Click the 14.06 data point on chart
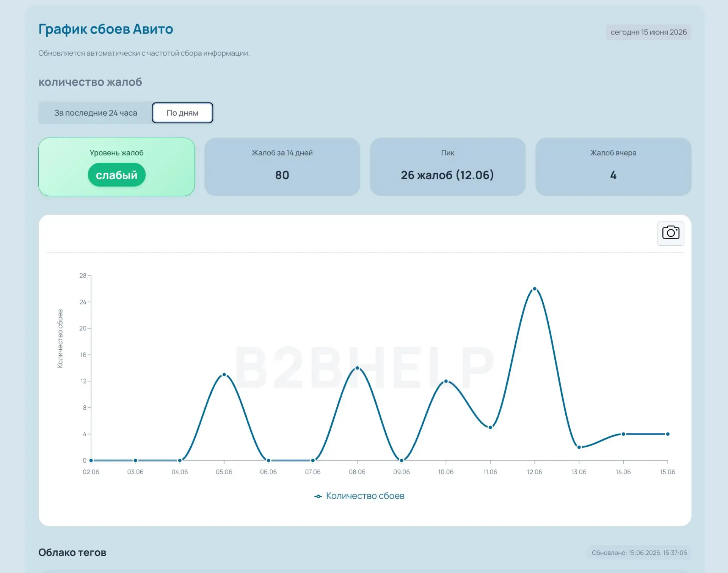 (623, 434)
